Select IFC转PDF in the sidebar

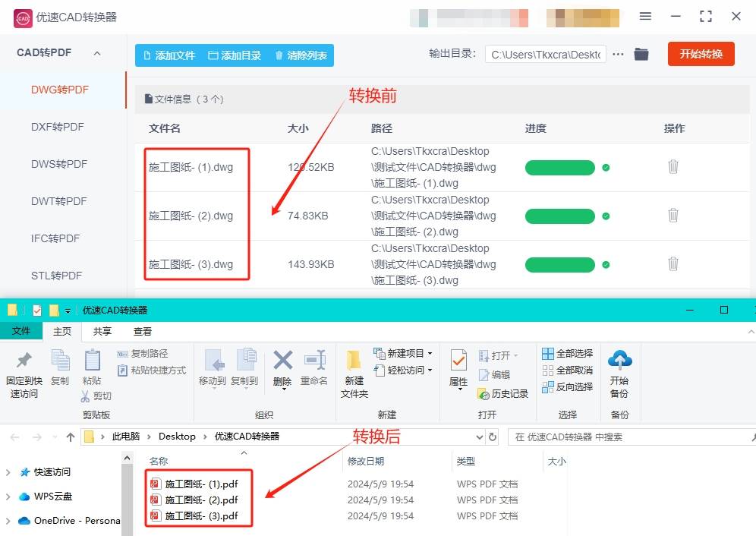coord(55,238)
